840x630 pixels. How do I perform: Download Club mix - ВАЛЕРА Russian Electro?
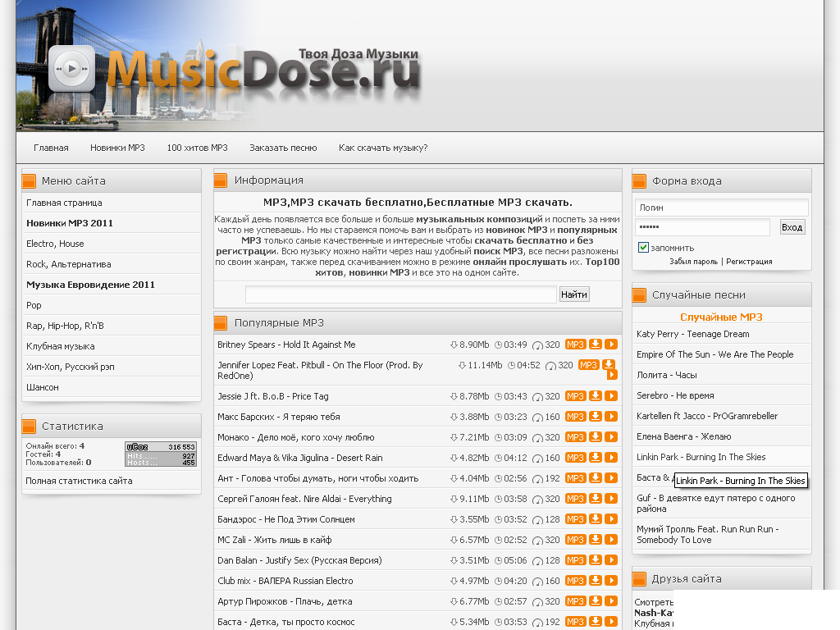596,581
